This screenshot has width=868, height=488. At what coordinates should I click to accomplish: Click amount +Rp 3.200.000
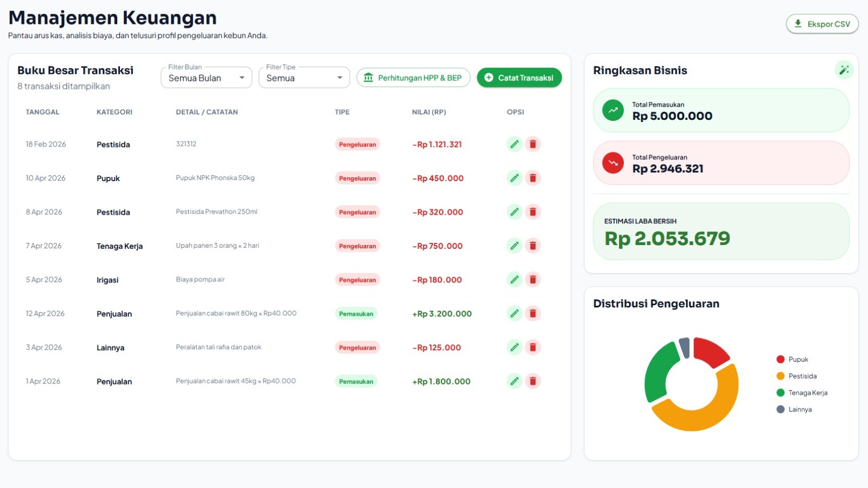(442, 314)
